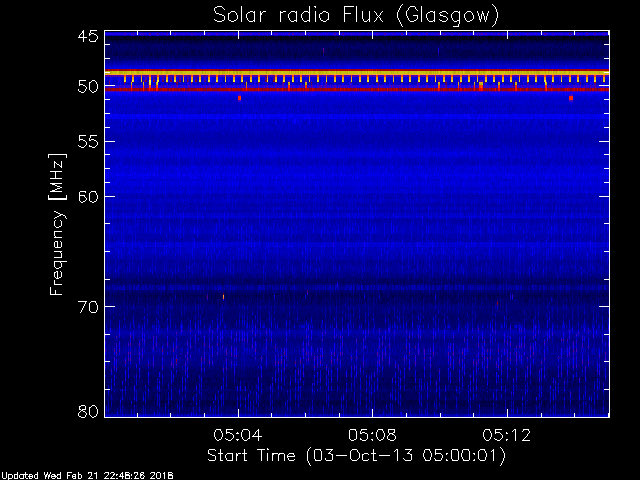Screen dimensions: 640x480
Task: Click the "Start Time (03-Oct-13 05:00:01)" label
Action: point(356,455)
